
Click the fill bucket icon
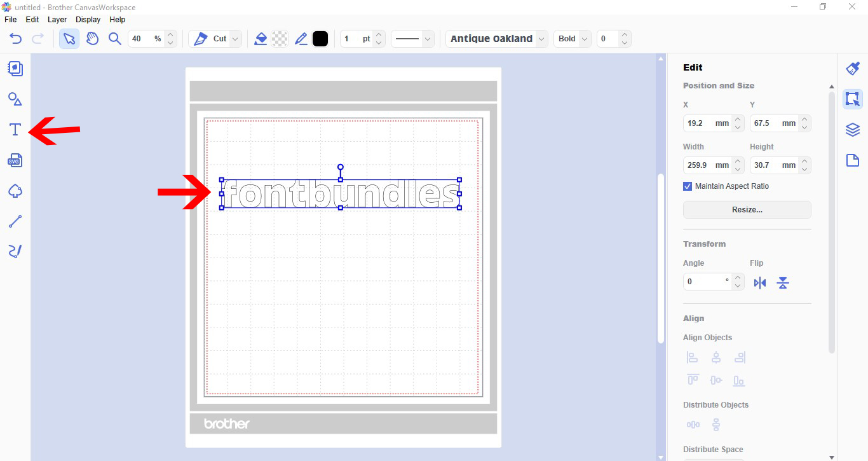tap(260, 39)
